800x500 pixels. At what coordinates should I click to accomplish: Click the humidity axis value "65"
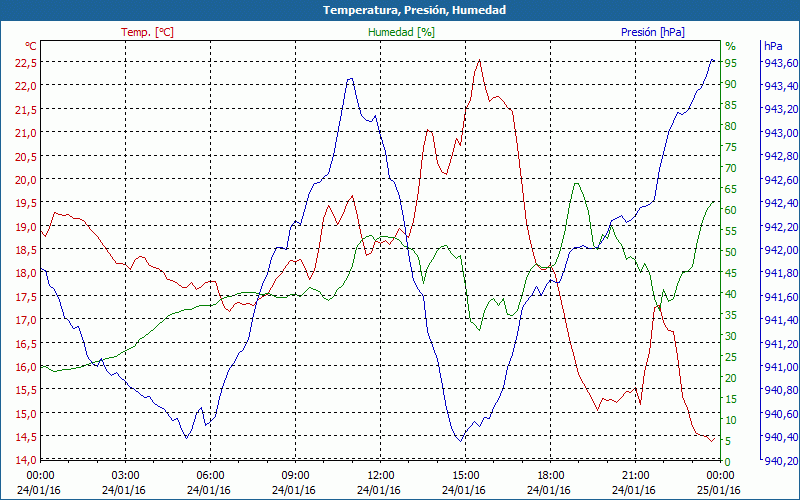pos(731,189)
